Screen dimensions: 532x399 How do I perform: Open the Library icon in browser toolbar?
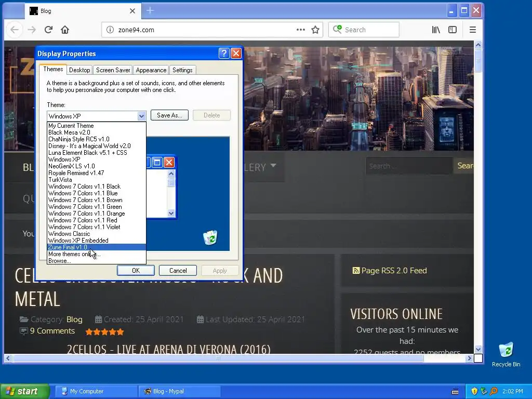pyautogui.click(x=436, y=30)
